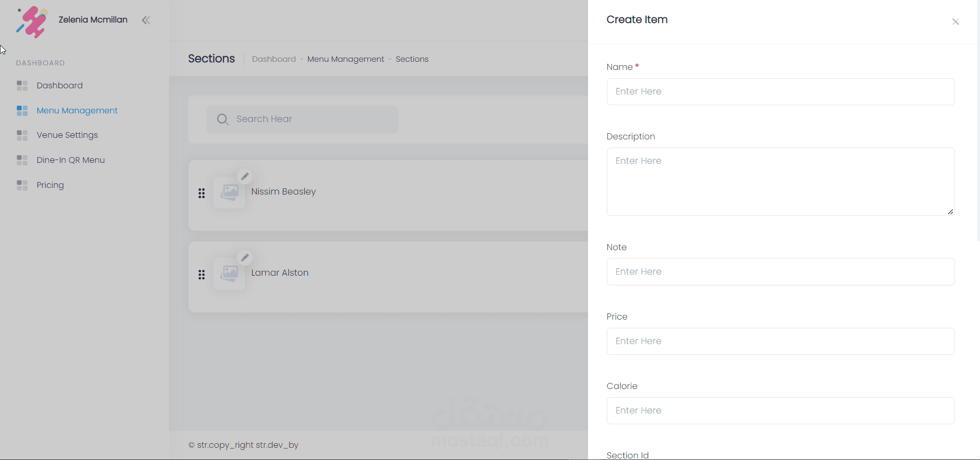Click drag handle for Nissim Beasley
Viewport: 980px width, 460px height.
[x=202, y=193]
